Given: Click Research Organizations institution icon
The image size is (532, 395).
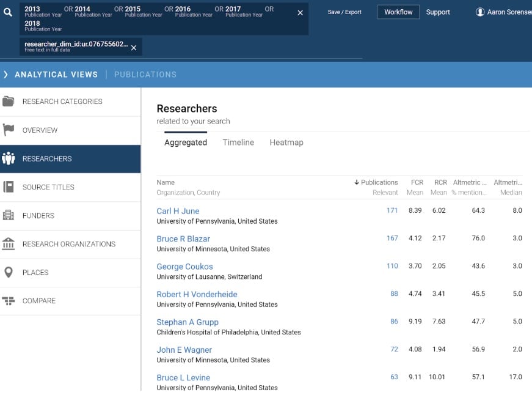Looking at the screenshot, I should tap(9, 244).
